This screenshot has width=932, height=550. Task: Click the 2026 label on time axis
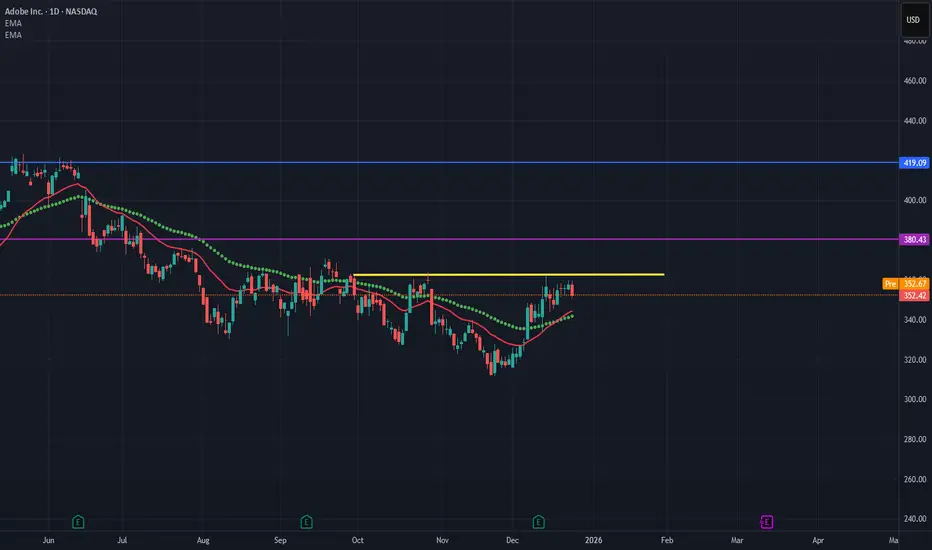[x=593, y=540]
